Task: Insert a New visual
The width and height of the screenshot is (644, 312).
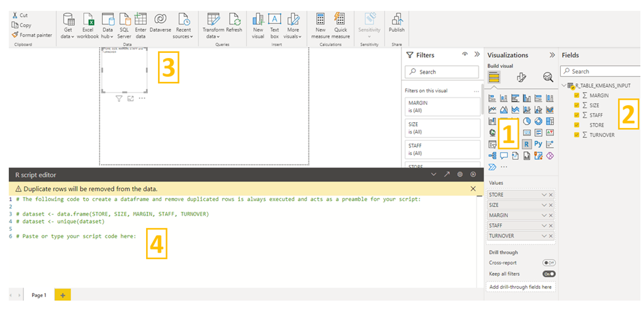Action: [258, 25]
